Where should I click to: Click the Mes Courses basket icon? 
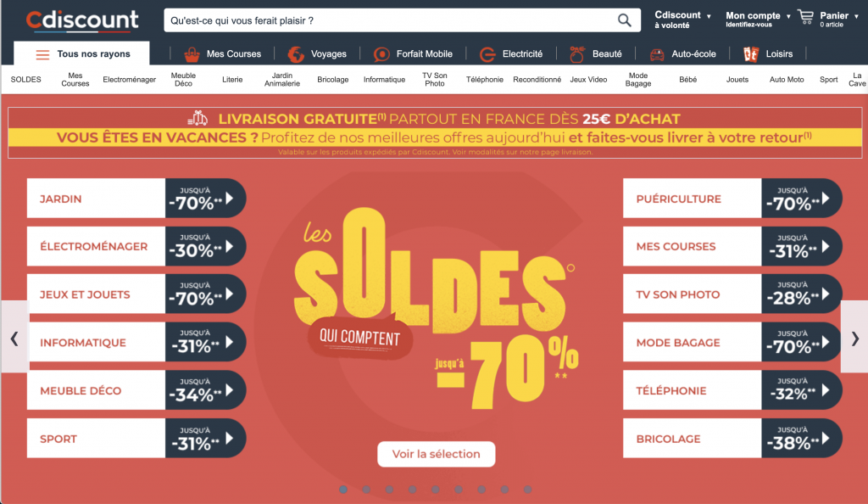click(x=192, y=54)
